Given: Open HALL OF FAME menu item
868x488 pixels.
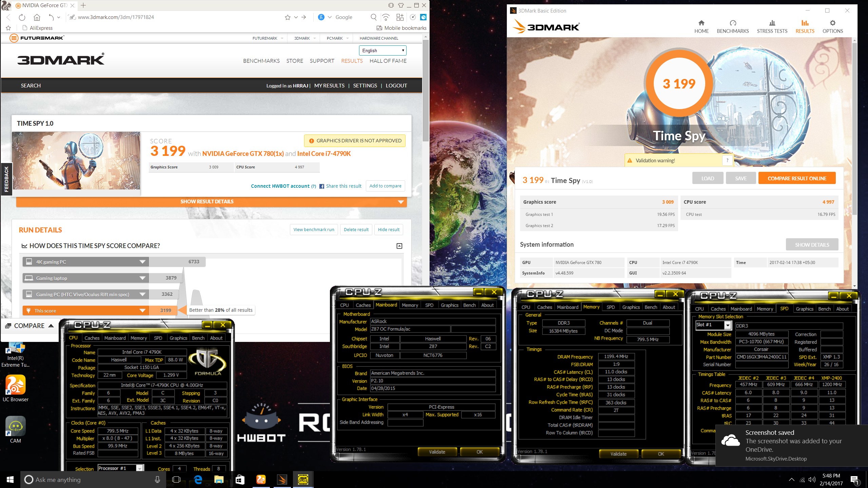Looking at the screenshot, I should pos(388,61).
